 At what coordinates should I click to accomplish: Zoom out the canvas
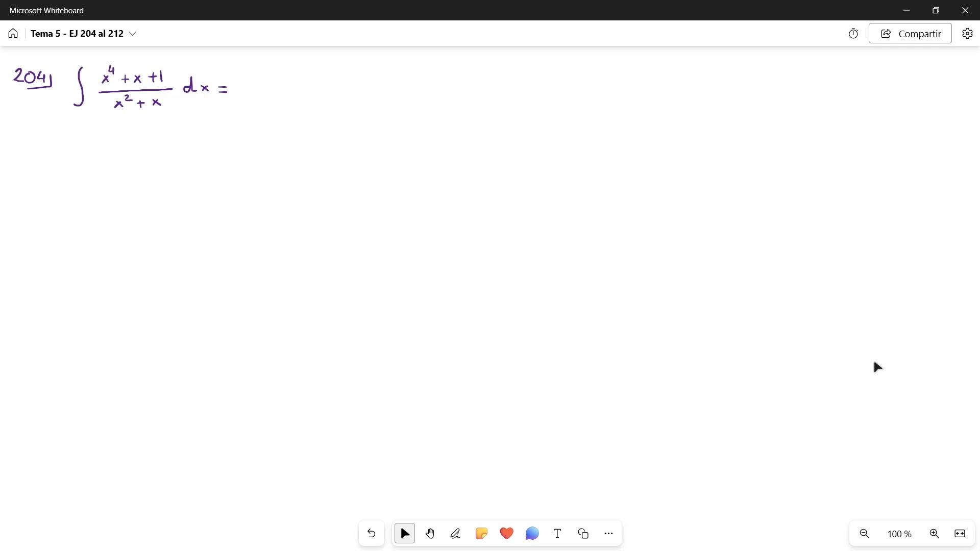point(864,534)
